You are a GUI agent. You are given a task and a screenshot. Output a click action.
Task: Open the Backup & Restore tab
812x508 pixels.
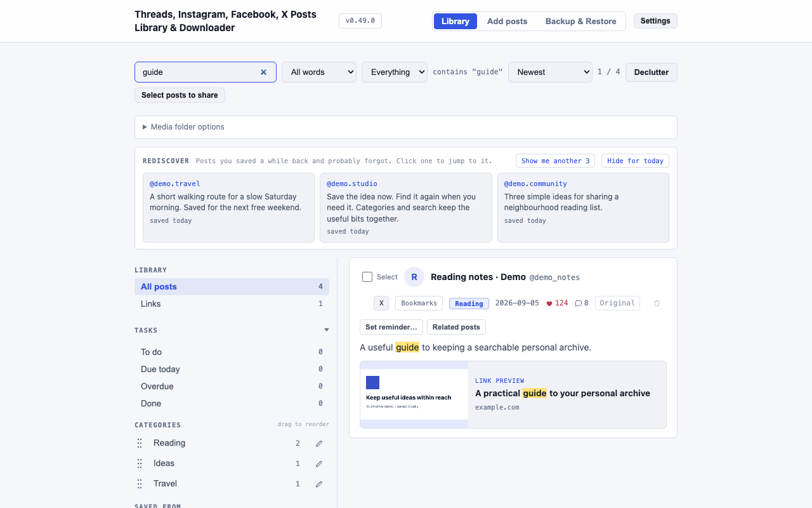580,21
